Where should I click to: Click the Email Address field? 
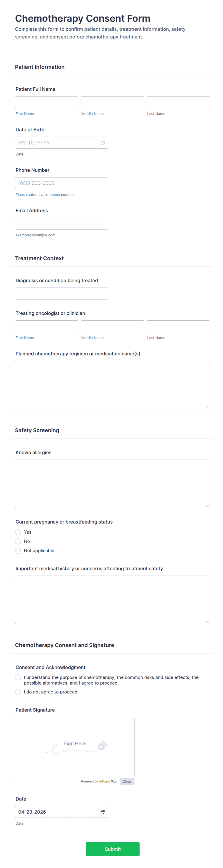62,223
